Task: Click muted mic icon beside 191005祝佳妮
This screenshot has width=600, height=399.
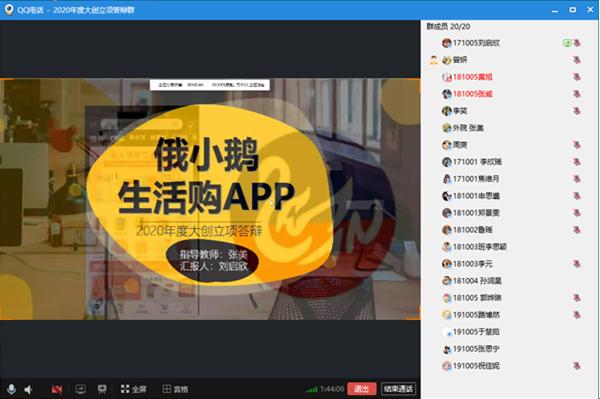Action: coord(577,366)
